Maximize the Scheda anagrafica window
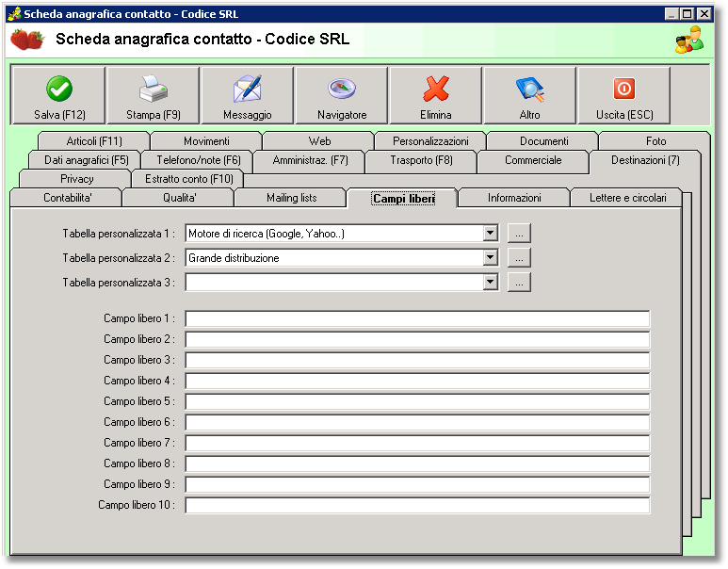This screenshot has height=569, width=728. click(x=688, y=14)
